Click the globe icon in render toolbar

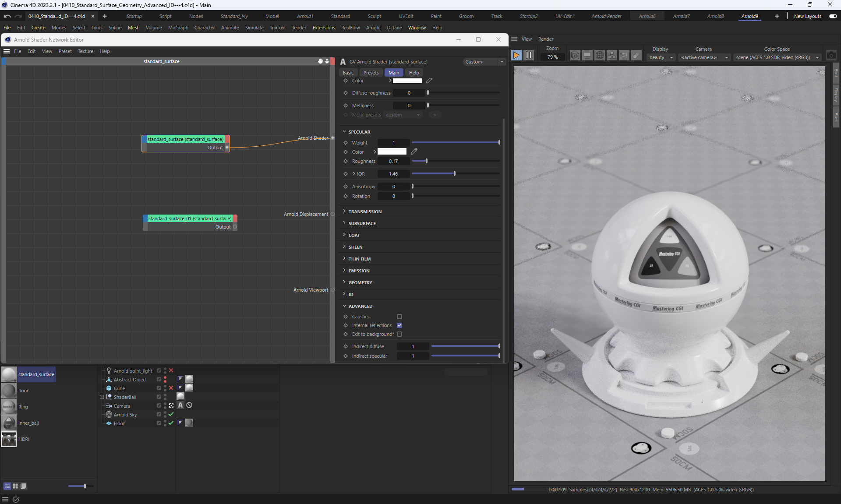point(600,56)
